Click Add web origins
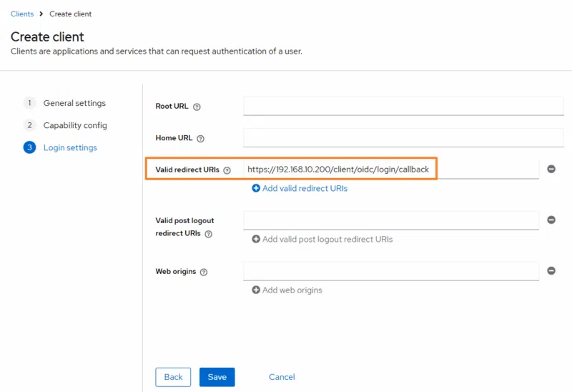The width and height of the screenshot is (572, 392). point(287,290)
